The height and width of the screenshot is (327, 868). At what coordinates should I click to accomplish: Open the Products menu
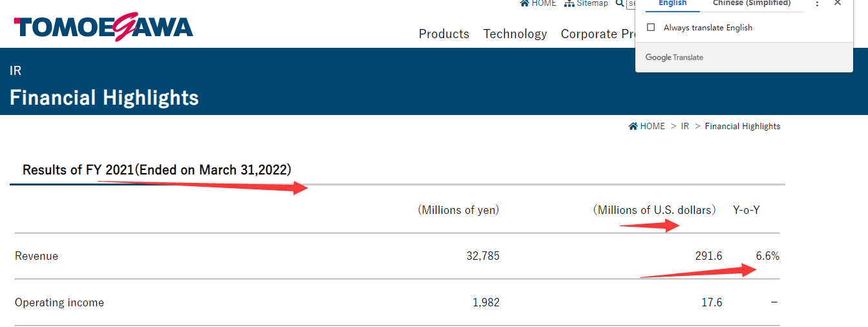(x=444, y=34)
